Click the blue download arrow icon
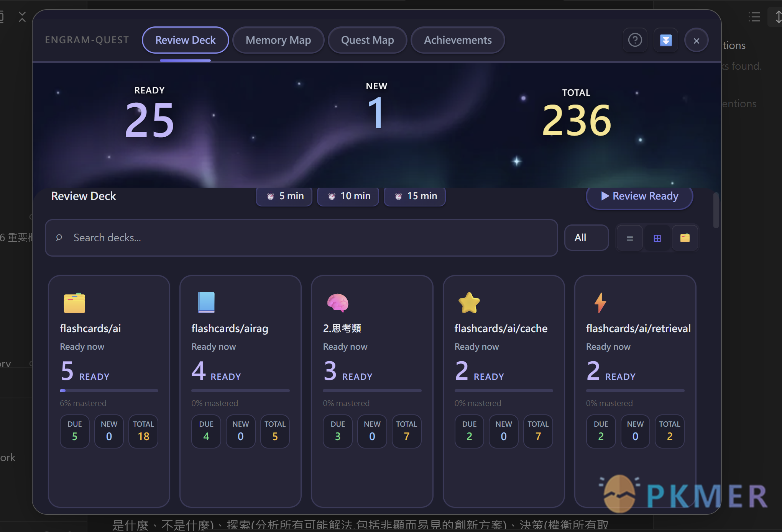 pyautogui.click(x=665, y=40)
